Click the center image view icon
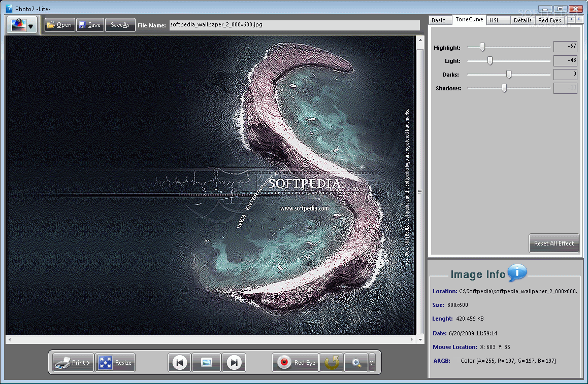Image resolution: width=588 pixels, height=384 pixels. [206, 362]
